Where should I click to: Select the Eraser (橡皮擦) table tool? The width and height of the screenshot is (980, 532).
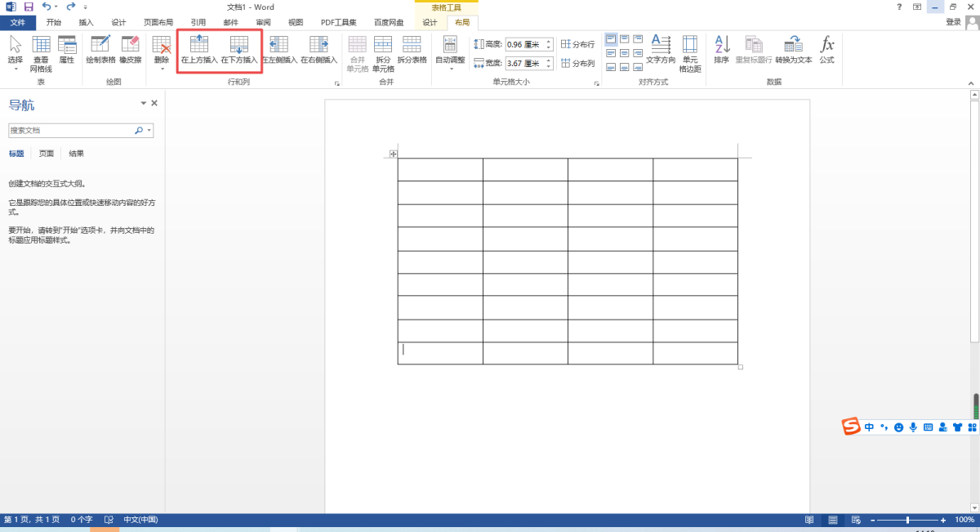[x=130, y=49]
